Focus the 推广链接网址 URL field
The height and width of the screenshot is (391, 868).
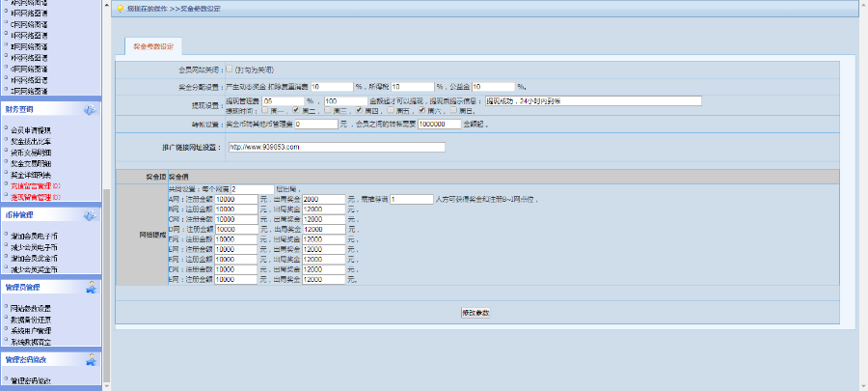pos(337,148)
